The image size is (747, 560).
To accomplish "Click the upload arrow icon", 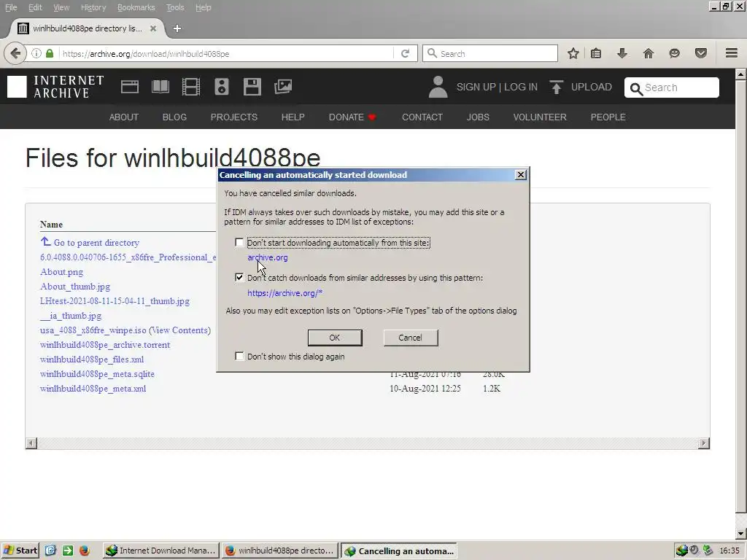I will tap(556, 87).
